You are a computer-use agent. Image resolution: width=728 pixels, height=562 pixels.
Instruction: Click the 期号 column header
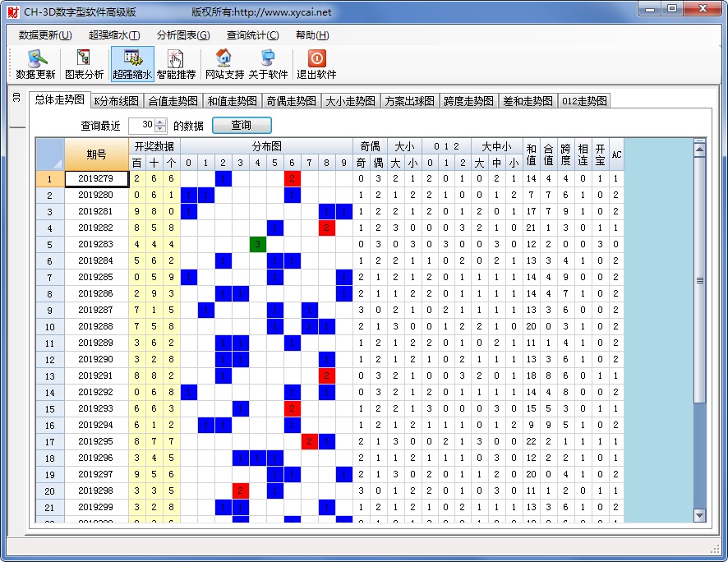point(95,154)
